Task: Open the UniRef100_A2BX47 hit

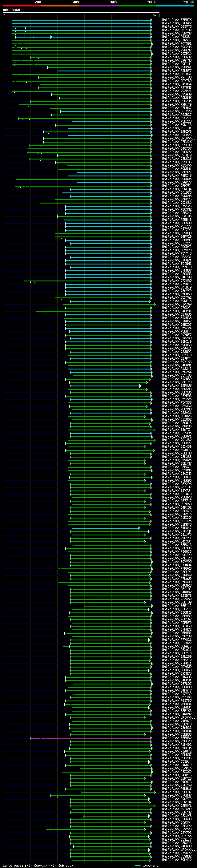Action: [x=176, y=213]
